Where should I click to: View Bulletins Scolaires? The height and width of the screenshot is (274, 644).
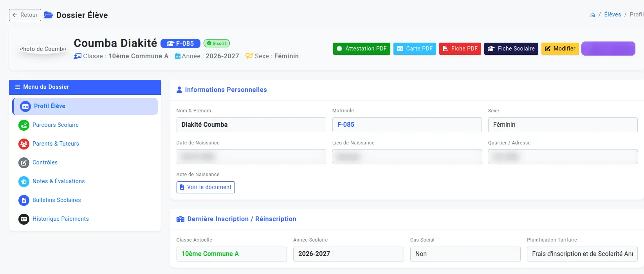85,200
